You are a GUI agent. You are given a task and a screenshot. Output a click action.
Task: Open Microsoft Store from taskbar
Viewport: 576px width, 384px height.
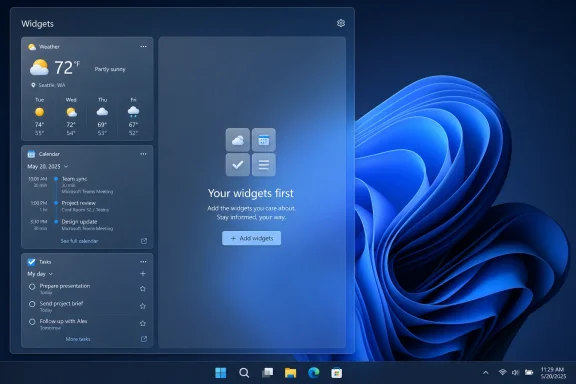point(336,373)
